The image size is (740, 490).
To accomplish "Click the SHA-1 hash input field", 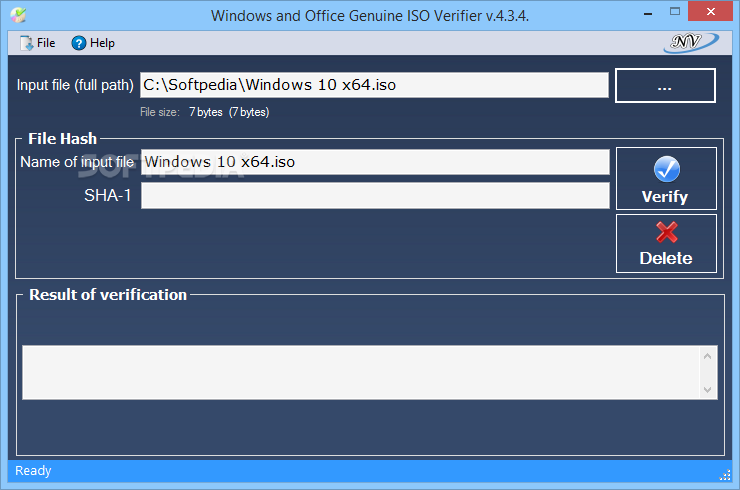I will pyautogui.click(x=375, y=195).
